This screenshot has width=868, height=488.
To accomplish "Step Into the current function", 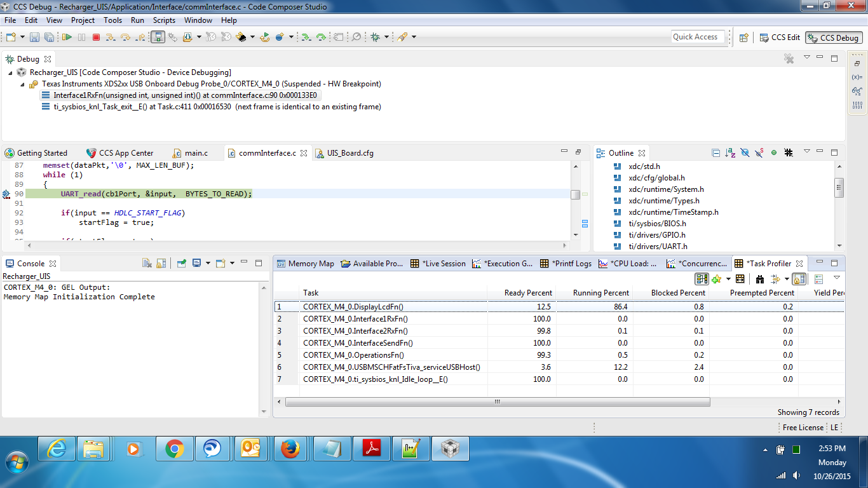I will coord(111,37).
